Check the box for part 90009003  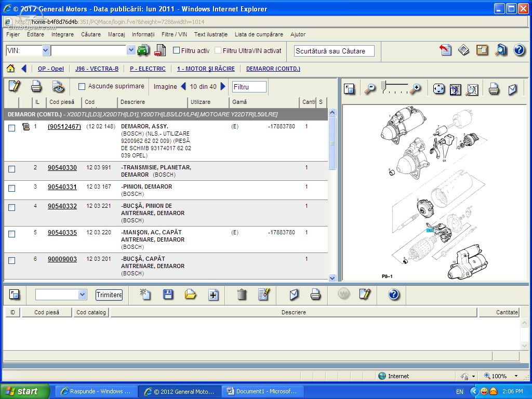pos(11,261)
